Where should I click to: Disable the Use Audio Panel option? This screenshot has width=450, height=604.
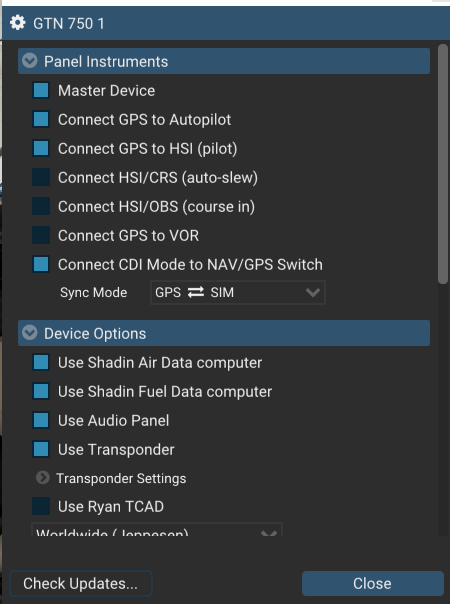41,420
